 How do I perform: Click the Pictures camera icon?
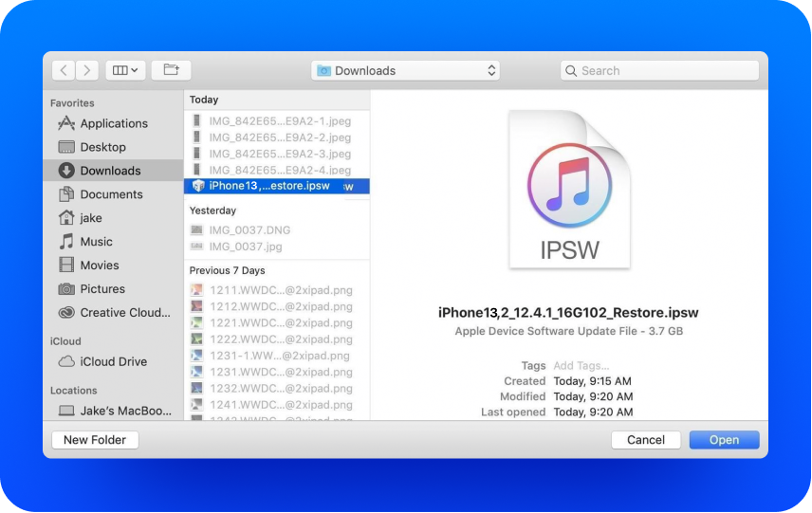coord(66,289)
